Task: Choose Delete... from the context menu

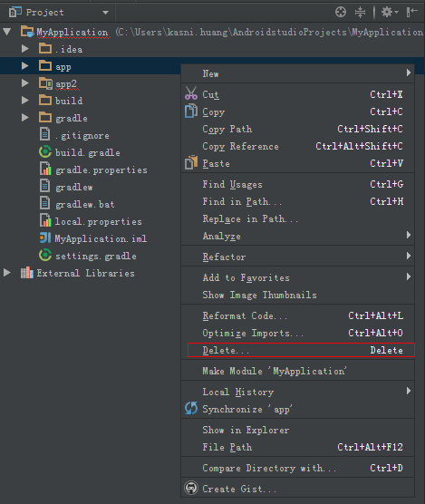Action: 301,350
